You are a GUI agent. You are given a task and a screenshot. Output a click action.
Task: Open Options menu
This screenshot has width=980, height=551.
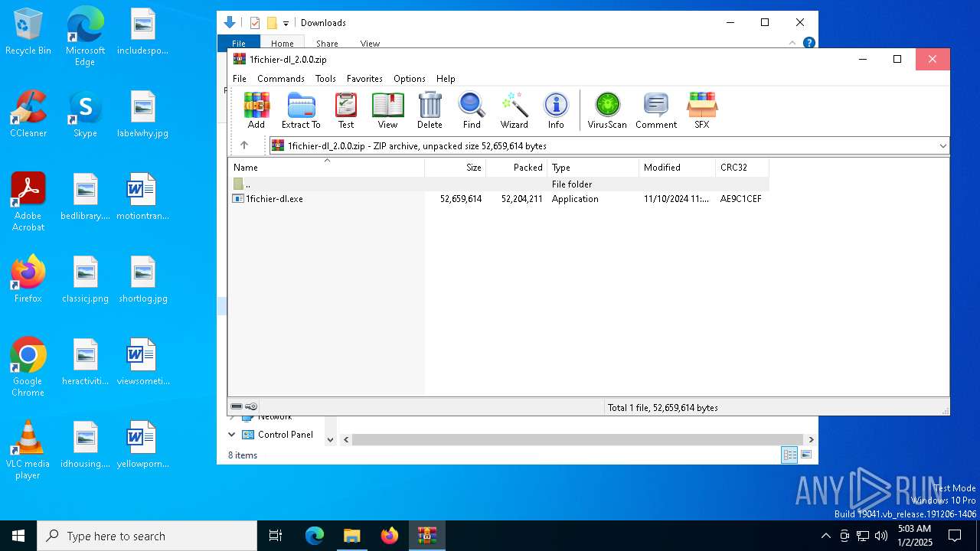pyautogui.click(x=410, y=79)
